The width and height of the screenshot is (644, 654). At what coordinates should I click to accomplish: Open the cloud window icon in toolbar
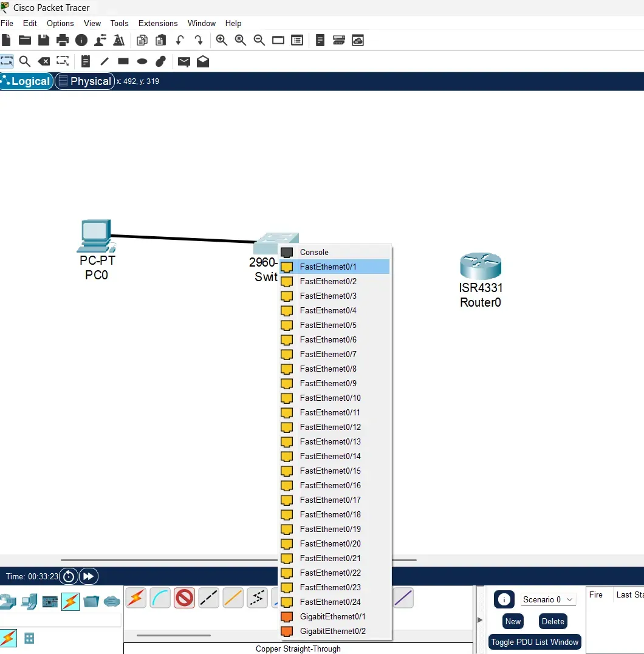tap(358, 41)
